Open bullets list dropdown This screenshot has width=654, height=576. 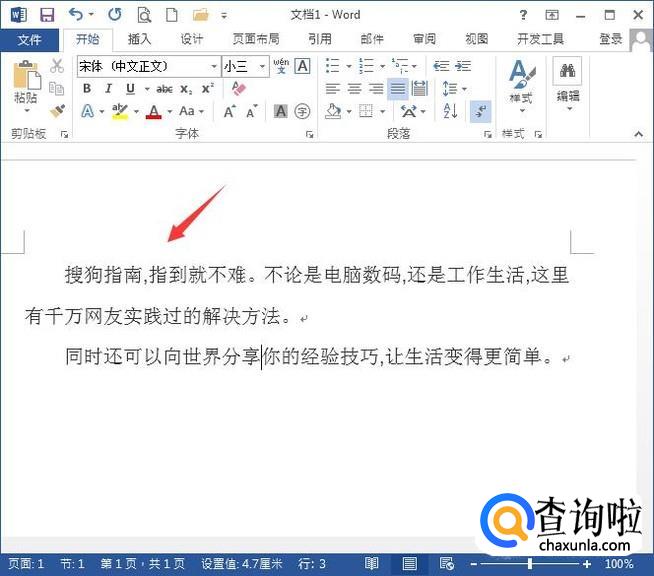(349, 66)
